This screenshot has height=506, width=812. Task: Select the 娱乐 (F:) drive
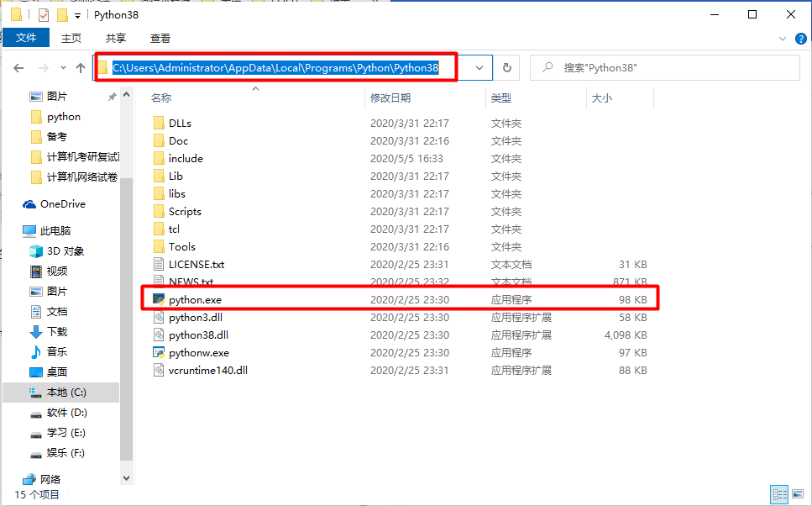pyautogui.click(x=65, y=453)
